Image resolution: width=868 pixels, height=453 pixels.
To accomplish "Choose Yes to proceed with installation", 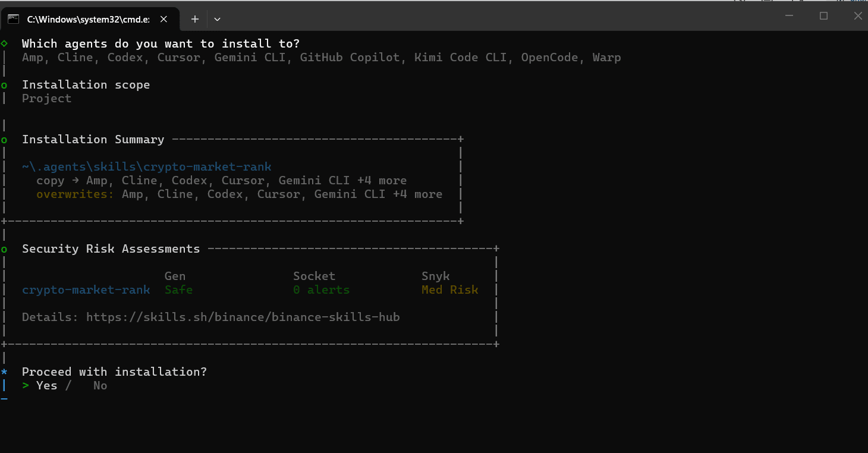I will (x=46, y=386).
